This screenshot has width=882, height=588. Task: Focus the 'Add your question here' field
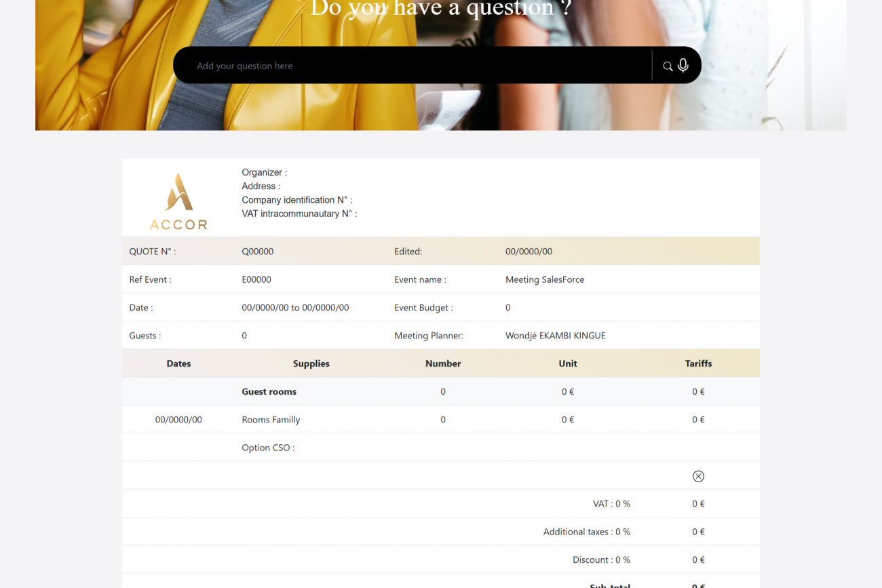pos(414,66)
